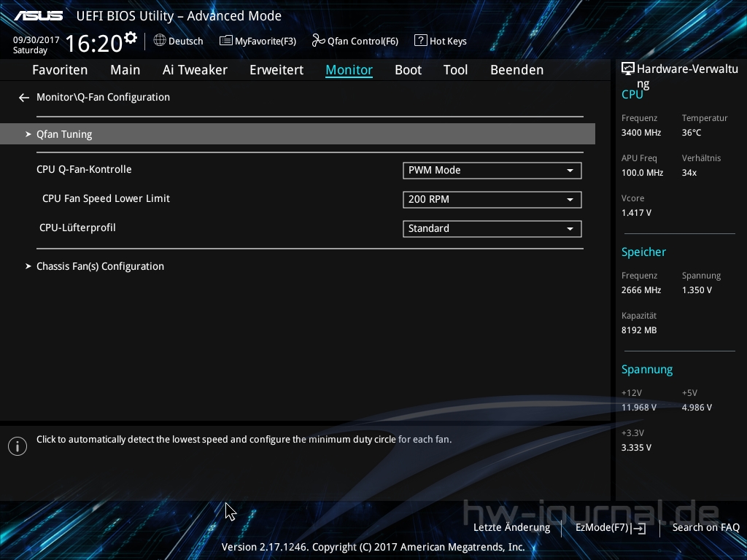Open the CPU Fan Speed Lower Limit dropdown
Viewport: 747px width, 560px height.
492,200
